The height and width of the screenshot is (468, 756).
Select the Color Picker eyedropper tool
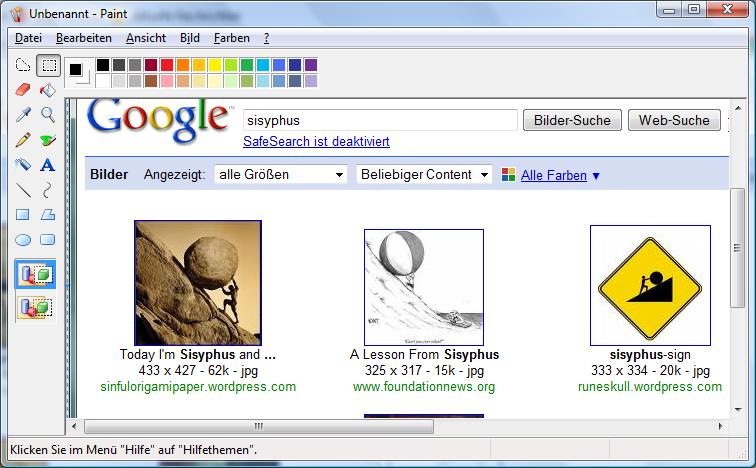pyautogui.click(x=23, y=115)
